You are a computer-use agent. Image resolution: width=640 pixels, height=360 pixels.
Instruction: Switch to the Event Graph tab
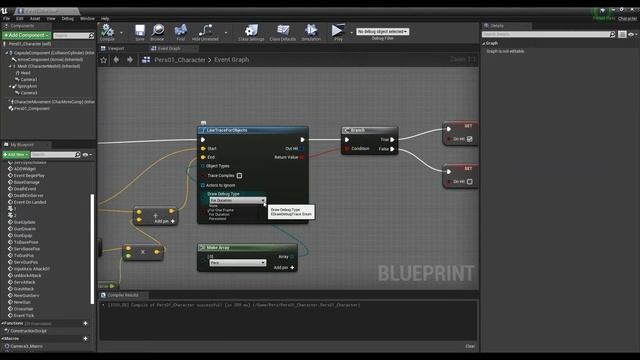pos(169,48)
